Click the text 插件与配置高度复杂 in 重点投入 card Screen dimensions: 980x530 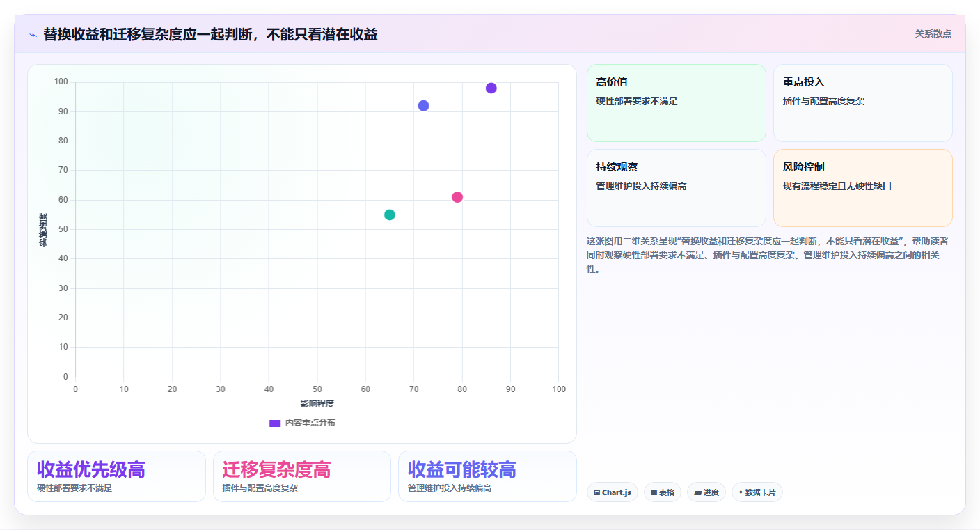click(823, 101)
